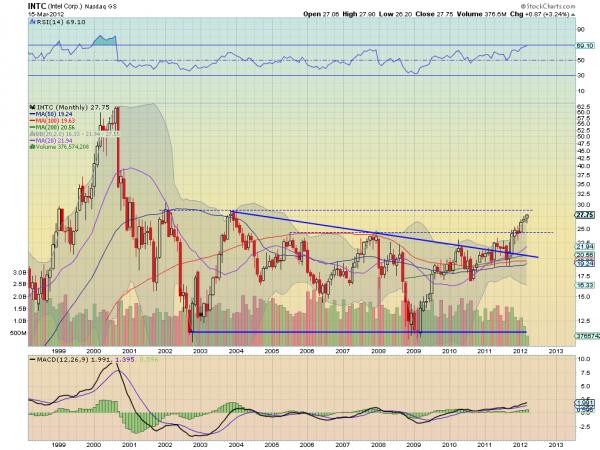Click the green volume bars icon in the legend
This screenshot has width=600, height=450.
tap(32, 147)
